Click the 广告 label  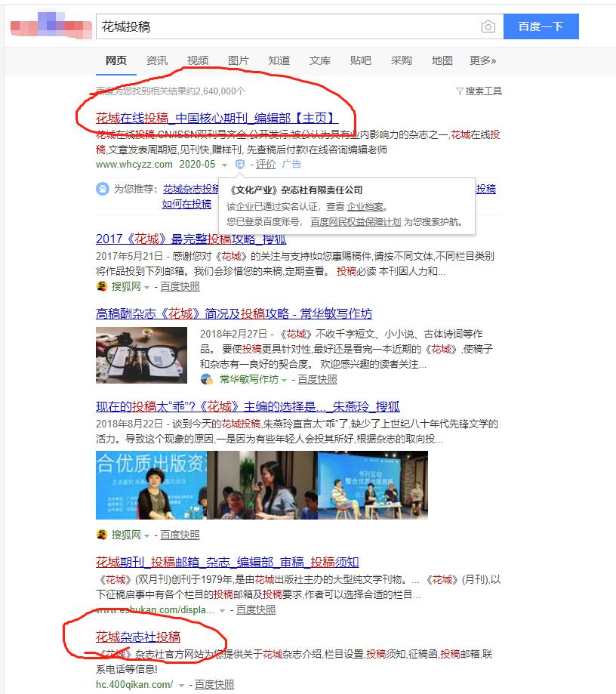coord(291,164)
